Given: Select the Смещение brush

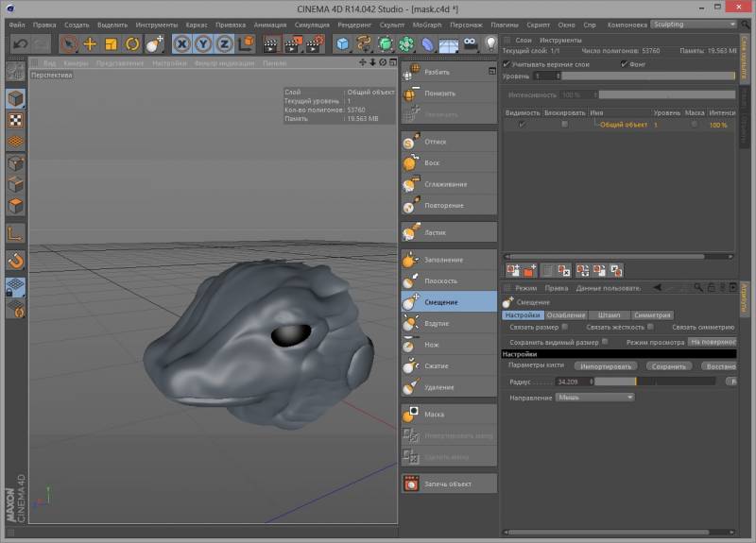Looking at the screenshot, I should point(449,302).
